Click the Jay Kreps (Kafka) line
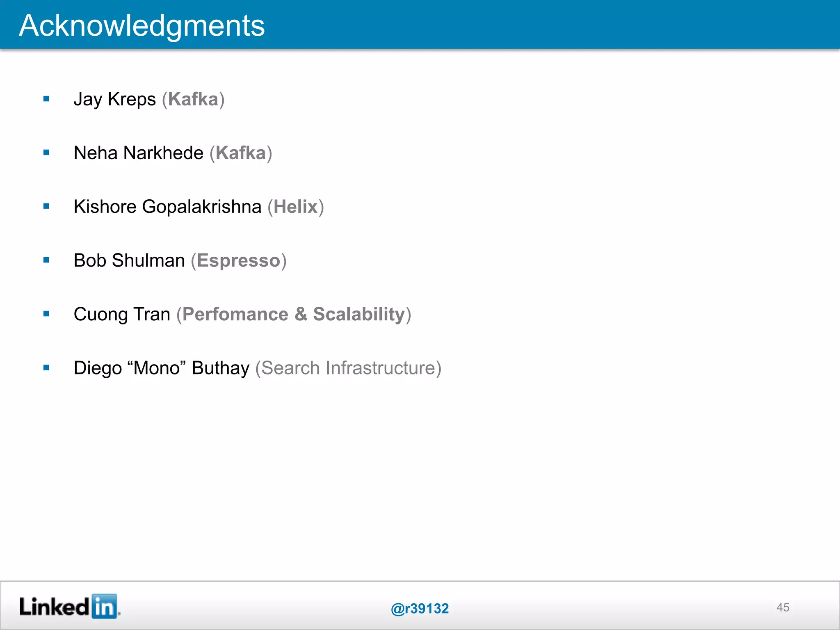The height and width of the screenshot is (630, 840). pos(149,99)
